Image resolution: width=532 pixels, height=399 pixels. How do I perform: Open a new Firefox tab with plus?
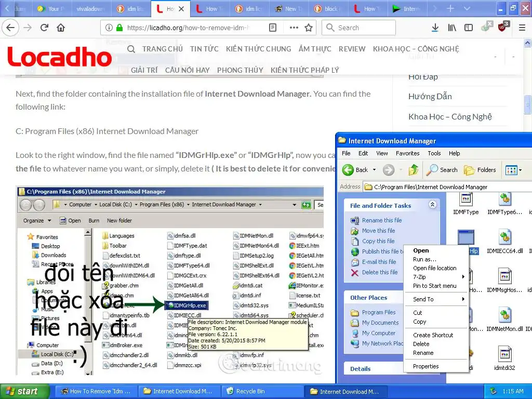point(450,8)
